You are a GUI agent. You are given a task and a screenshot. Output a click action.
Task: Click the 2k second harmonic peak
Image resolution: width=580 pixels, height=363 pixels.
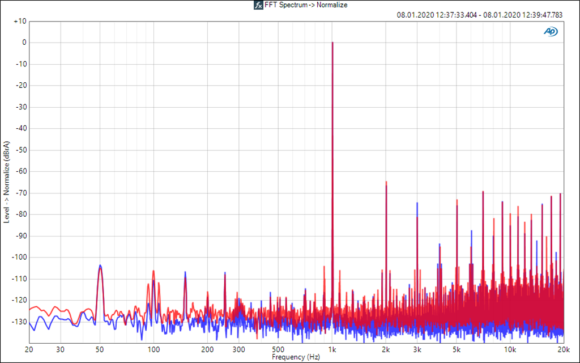coord(386,183)
